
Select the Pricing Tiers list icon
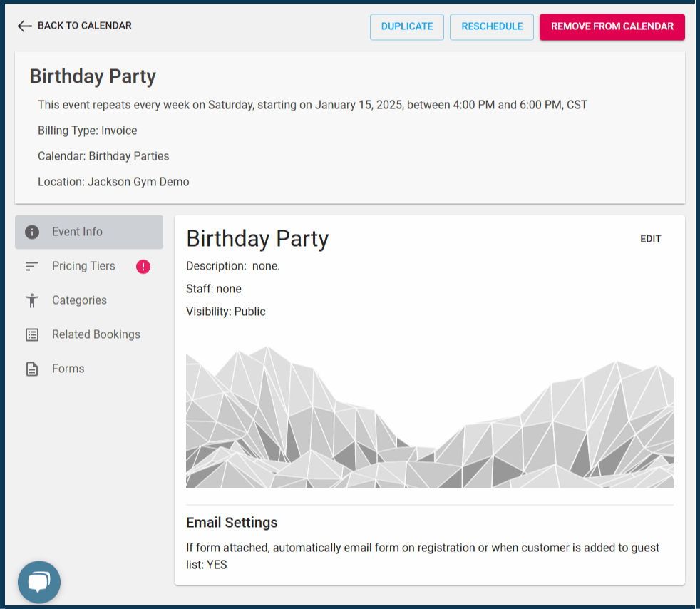coord(32,266)
